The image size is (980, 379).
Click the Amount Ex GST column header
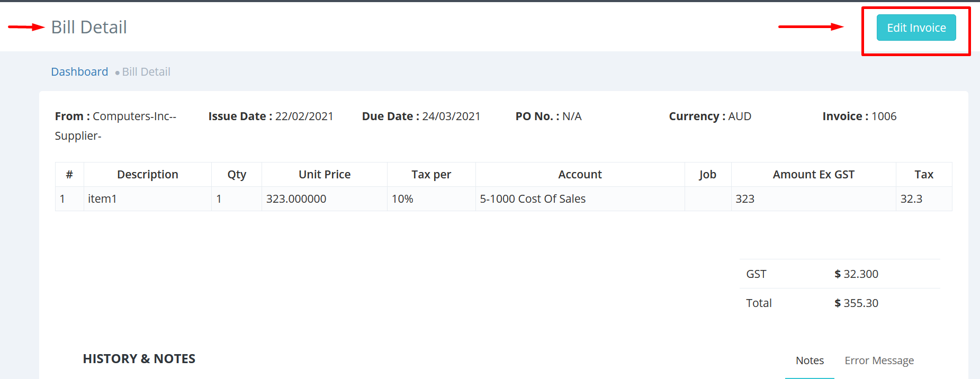[814, 175]
